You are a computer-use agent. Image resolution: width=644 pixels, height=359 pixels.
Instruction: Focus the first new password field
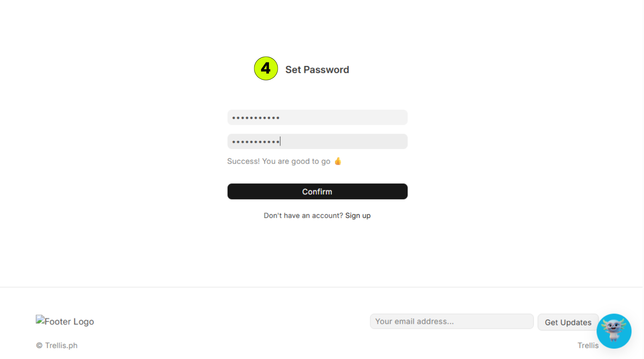point(317,118)
